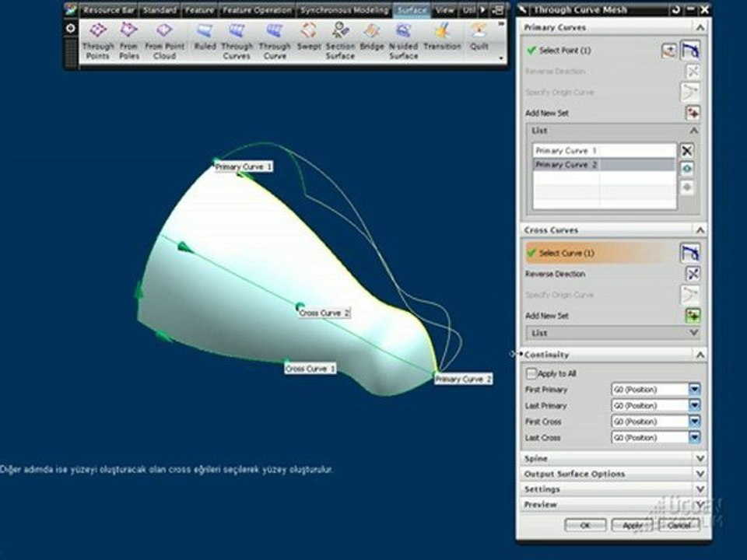
Task: Toggle Reverse Direction in Cross Curves
Action: (693, 274)
